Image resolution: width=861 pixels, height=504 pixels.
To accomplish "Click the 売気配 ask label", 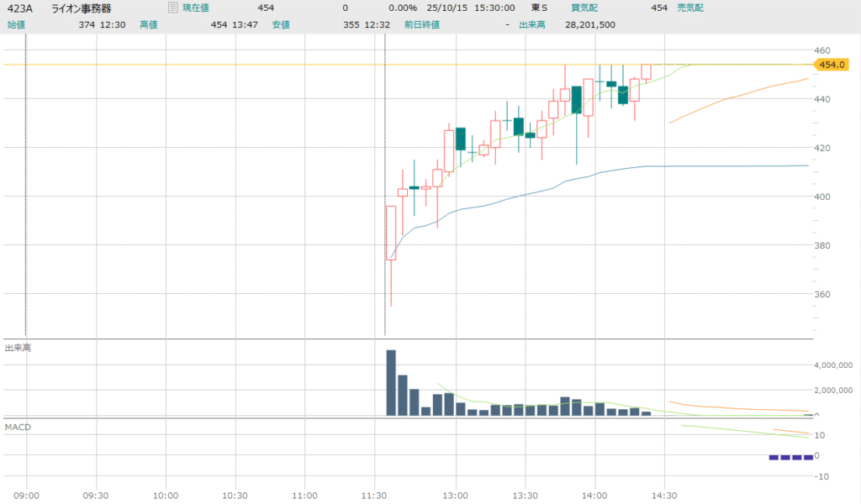I will pos(690,8).
